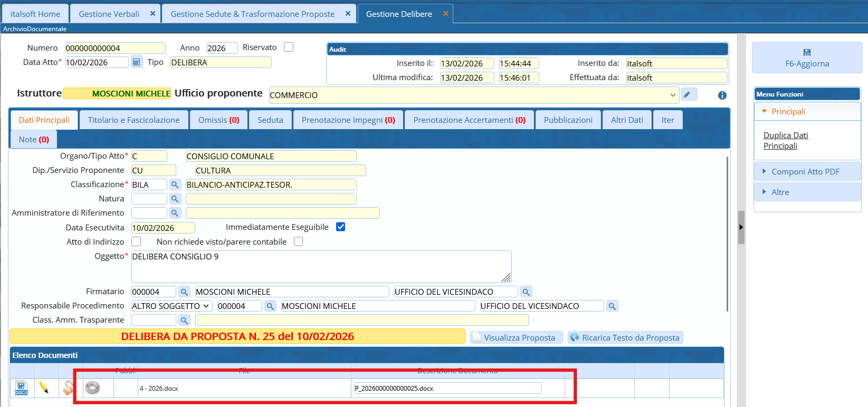Click the Duplica Dati Principali link

(x=786, y=141)
